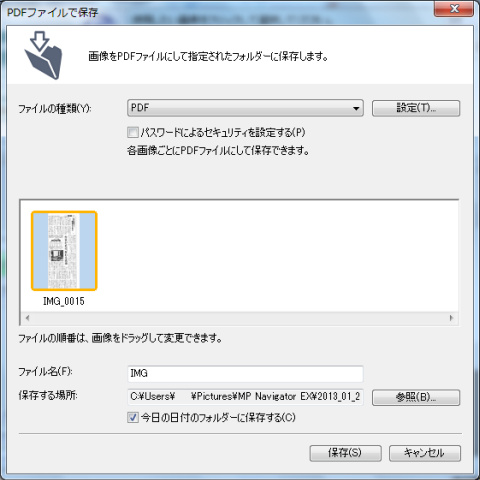Select the IMG_0015 thumbnail
This screenshot has width=480, height=480.
click(64, 251)
